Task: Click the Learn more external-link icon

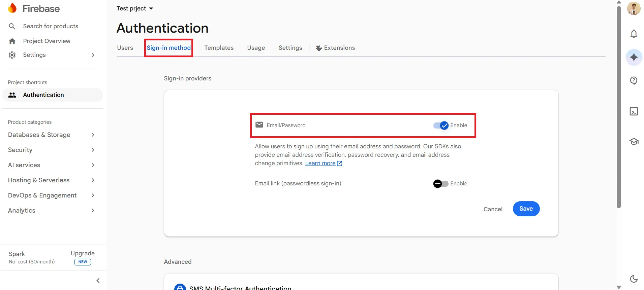Action: point(340,164)
